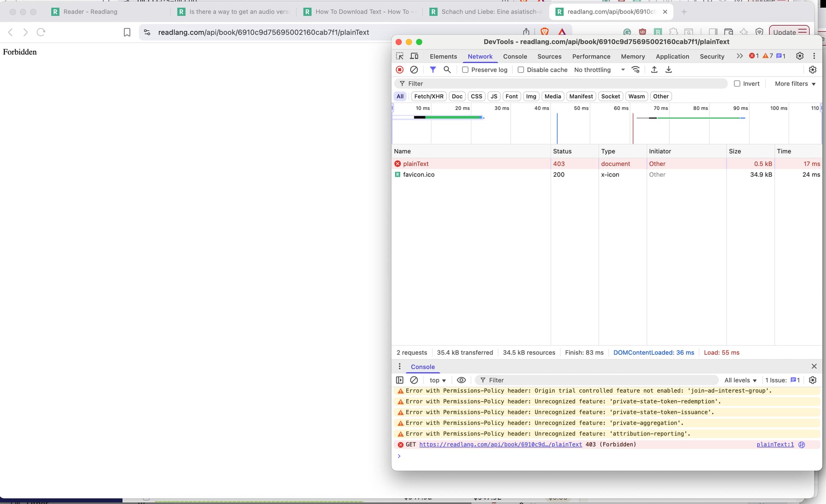Open the Reader - Readlang browser tab

click(90, 12)
